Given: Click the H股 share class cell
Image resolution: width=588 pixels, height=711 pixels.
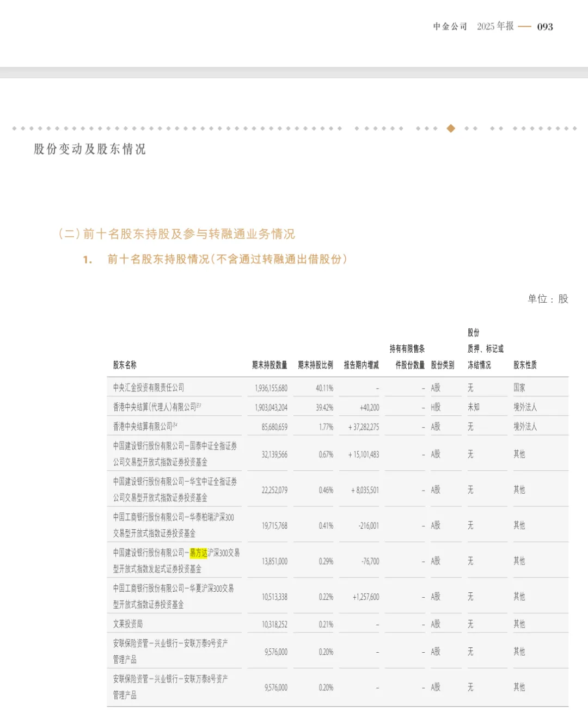Looking at the screenshot, I should [x=436, y=407].
